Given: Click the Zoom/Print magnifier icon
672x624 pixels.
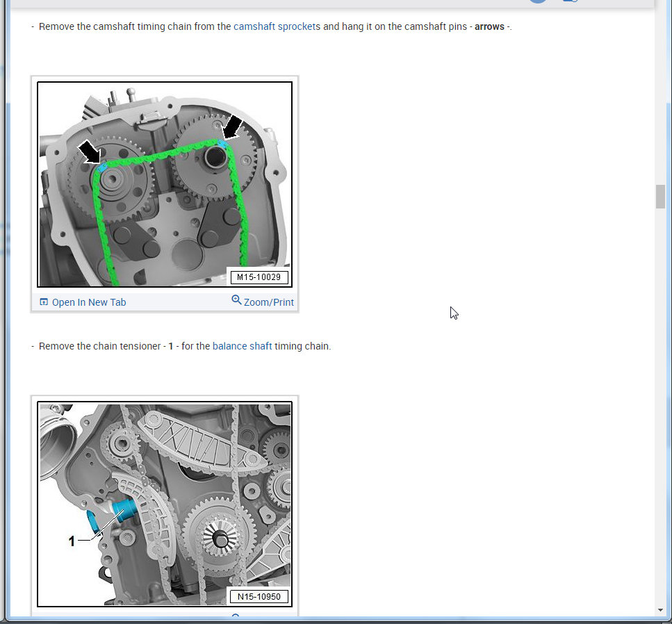Looking at the screenshot, I should coord(236,299).
